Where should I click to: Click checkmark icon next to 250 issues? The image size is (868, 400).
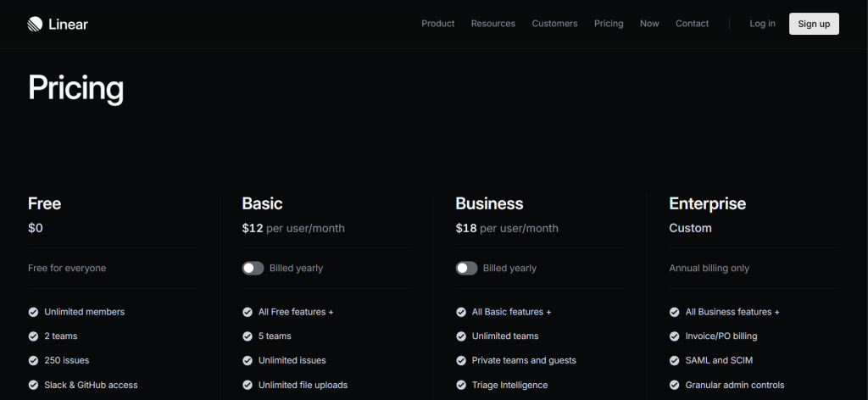33,360
